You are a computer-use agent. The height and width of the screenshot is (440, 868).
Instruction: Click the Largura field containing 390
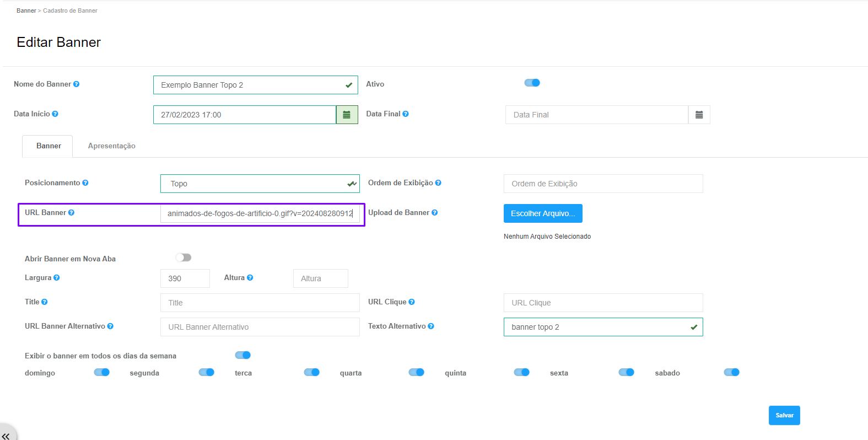pos(185,278)
